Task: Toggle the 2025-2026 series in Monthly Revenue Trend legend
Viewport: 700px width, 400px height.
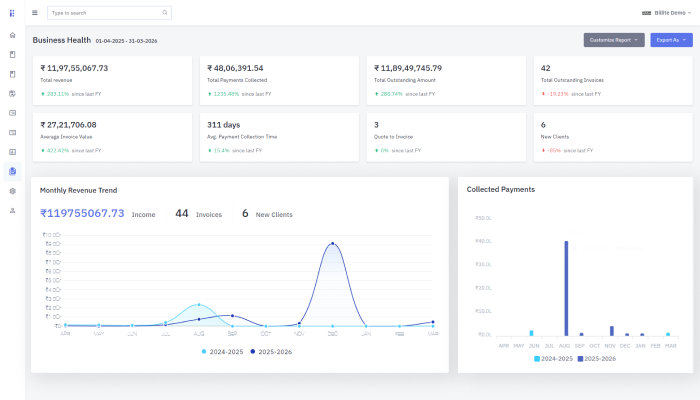Action: point(269,352)
